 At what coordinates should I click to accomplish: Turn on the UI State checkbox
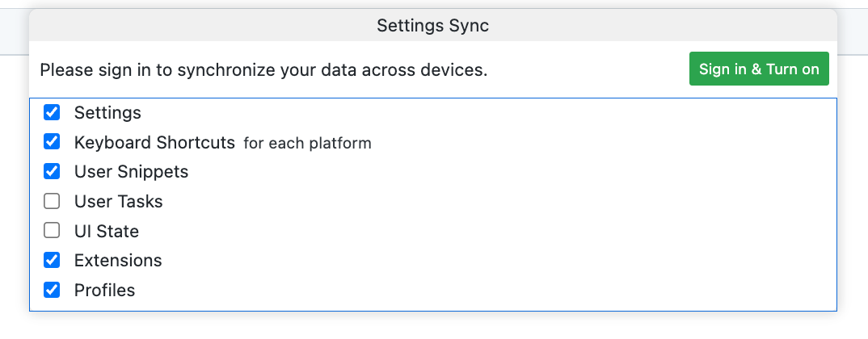point(52,231)
